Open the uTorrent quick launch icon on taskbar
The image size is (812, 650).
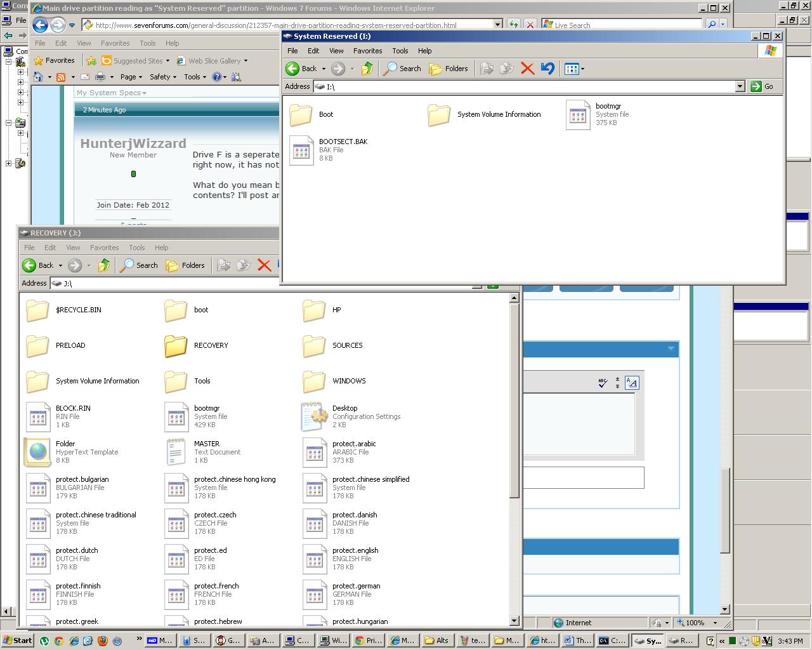coord(44,640)
